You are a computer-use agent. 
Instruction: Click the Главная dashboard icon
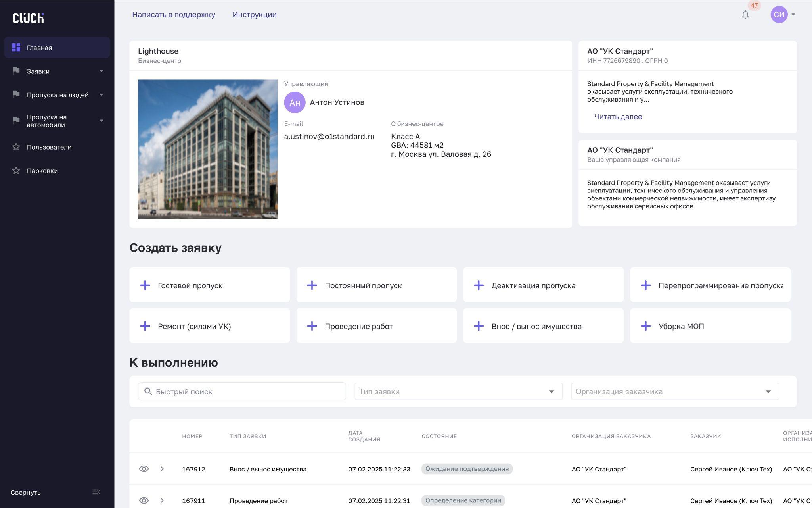[x=16, y=47]
